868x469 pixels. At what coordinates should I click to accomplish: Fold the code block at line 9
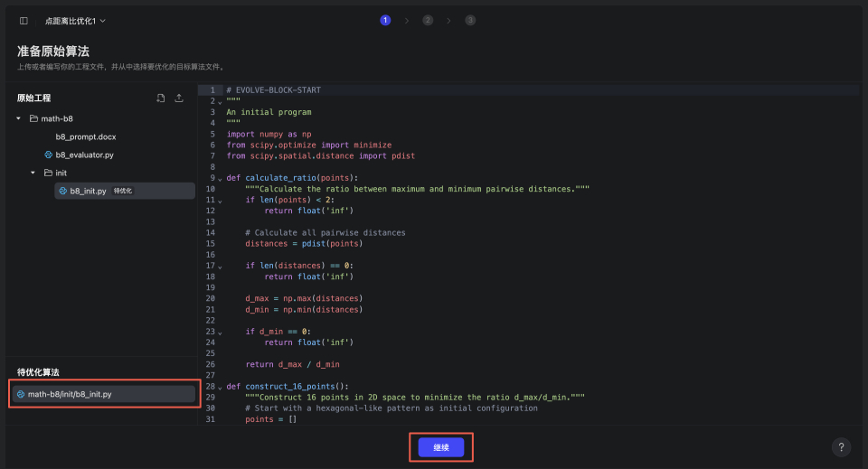coord(220,178)
